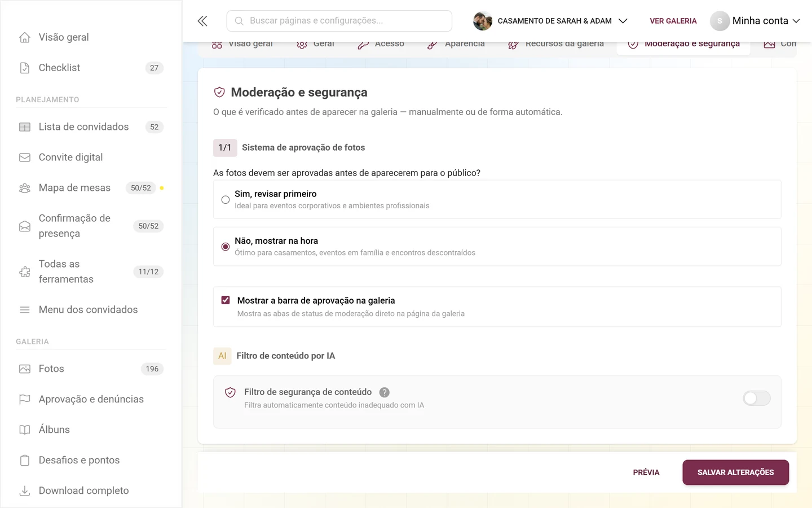812x508 pixels.
Task: Open the Geral settings tab
Action: [x=316, y=44]
